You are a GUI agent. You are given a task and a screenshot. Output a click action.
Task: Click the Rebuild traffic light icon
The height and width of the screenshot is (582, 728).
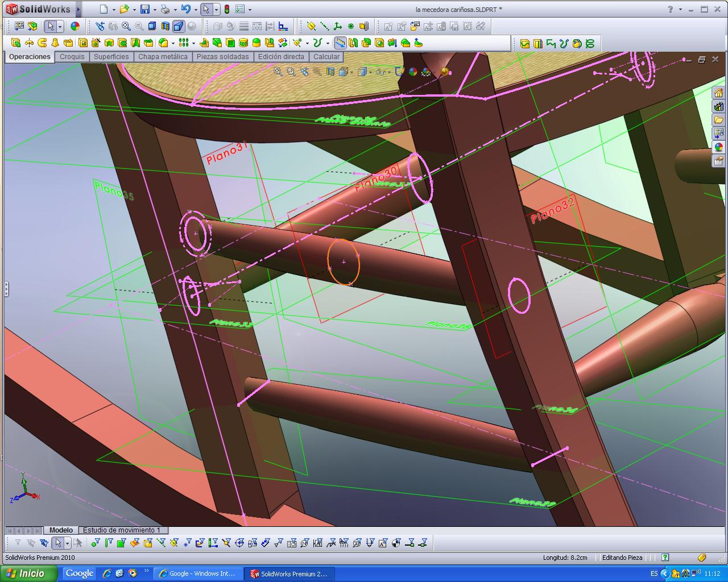click(x=226, y=9)
